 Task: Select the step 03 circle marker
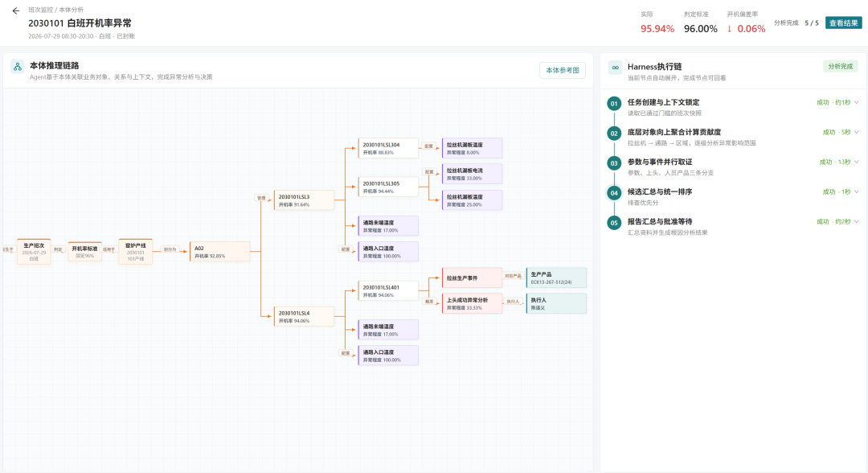pos(614,163)
